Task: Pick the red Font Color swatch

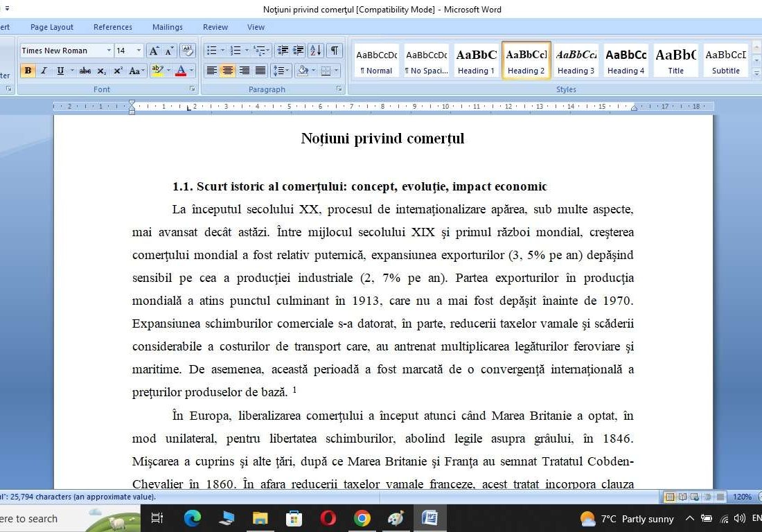Action: coord(181,71)
